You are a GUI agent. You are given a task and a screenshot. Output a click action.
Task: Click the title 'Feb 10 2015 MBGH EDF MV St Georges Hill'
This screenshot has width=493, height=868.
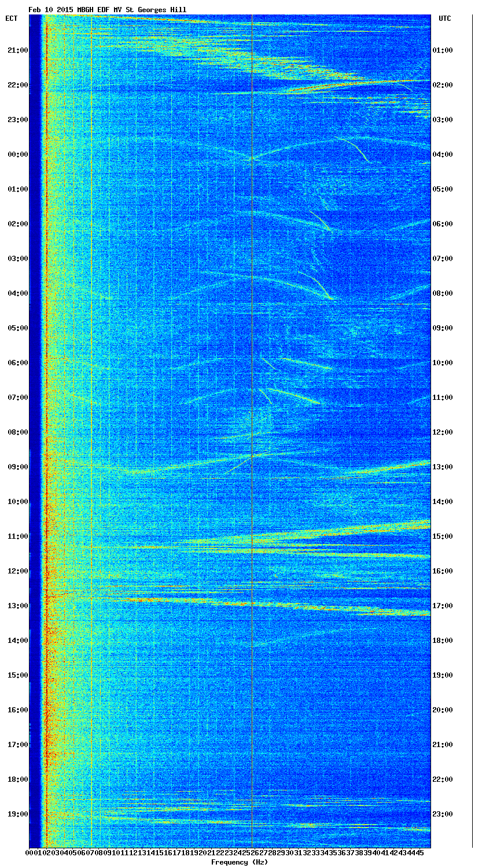tap(108, 10)
